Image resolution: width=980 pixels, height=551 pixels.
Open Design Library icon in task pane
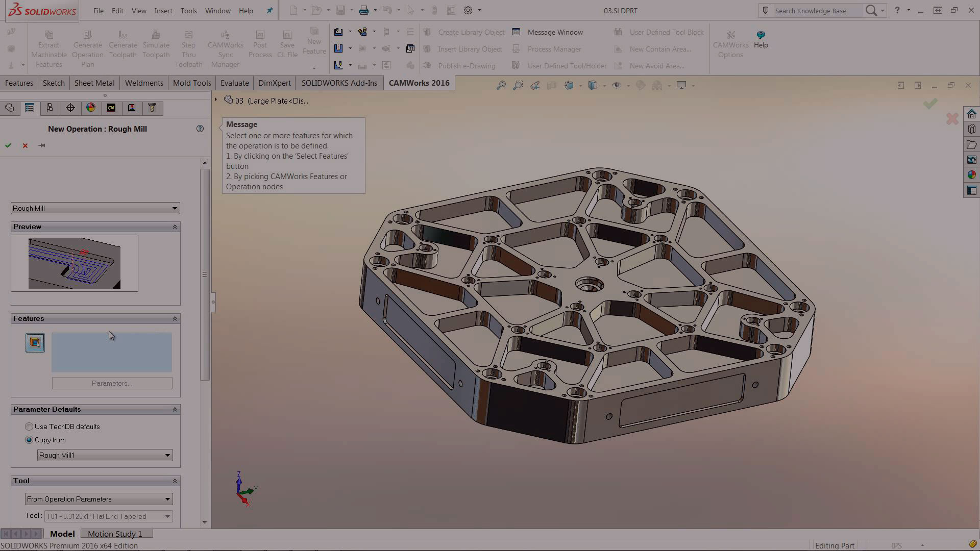coord(971,129)
